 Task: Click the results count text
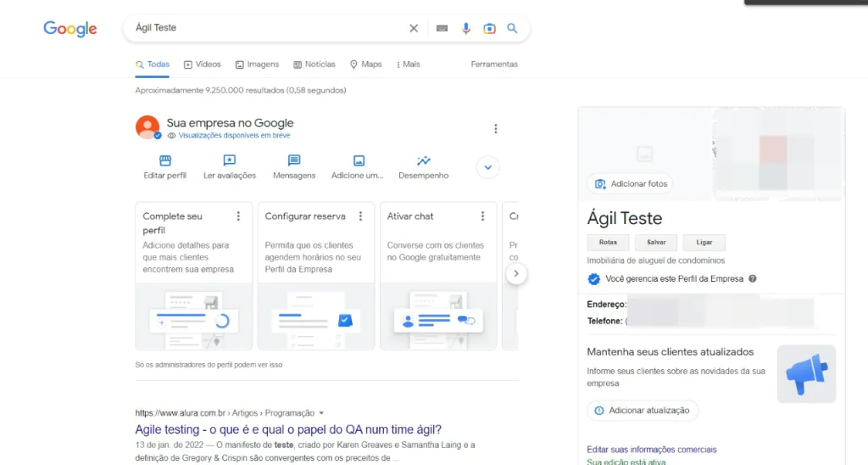[241, 90]
